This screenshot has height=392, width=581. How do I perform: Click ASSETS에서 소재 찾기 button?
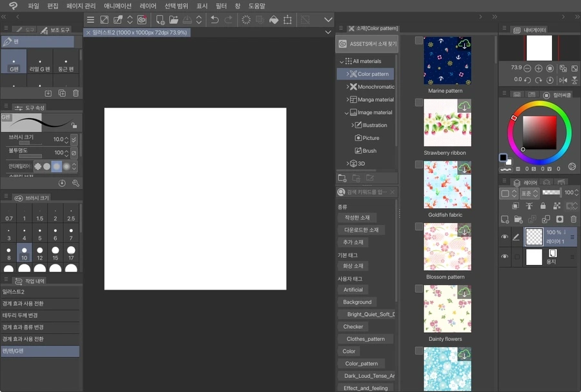[367, 44]
